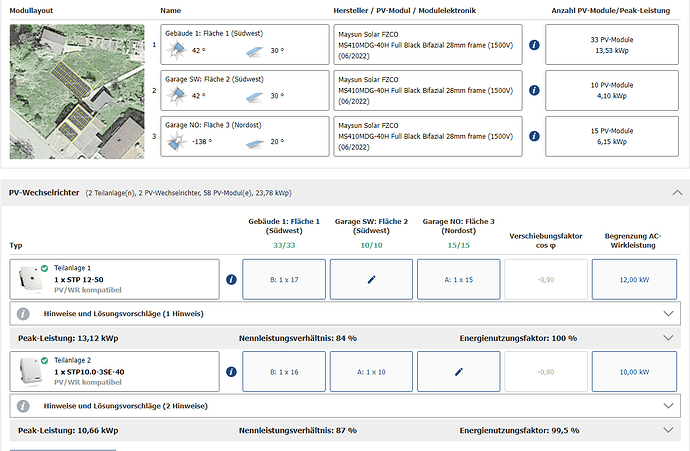Click Hersteller / PV-Modul / Modulelektronik header
Image resolution: width=690 pixels, height=451 pixels.
(x=404, y=11)
